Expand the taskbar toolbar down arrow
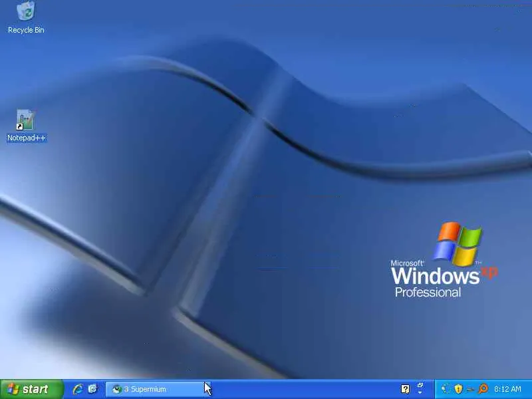This screenshot has width=532, height=399. click(420, 393)
